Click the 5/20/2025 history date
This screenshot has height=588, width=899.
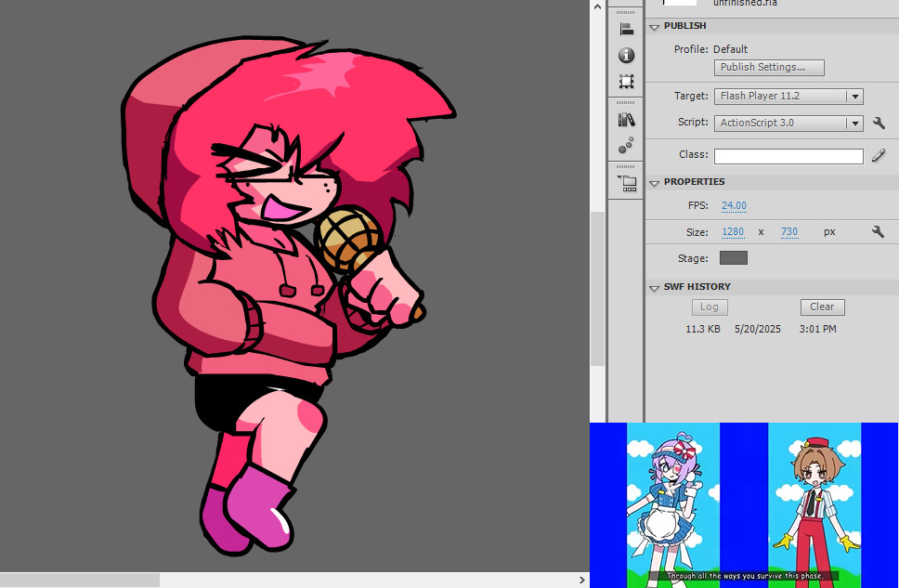(x=758, y=329)
